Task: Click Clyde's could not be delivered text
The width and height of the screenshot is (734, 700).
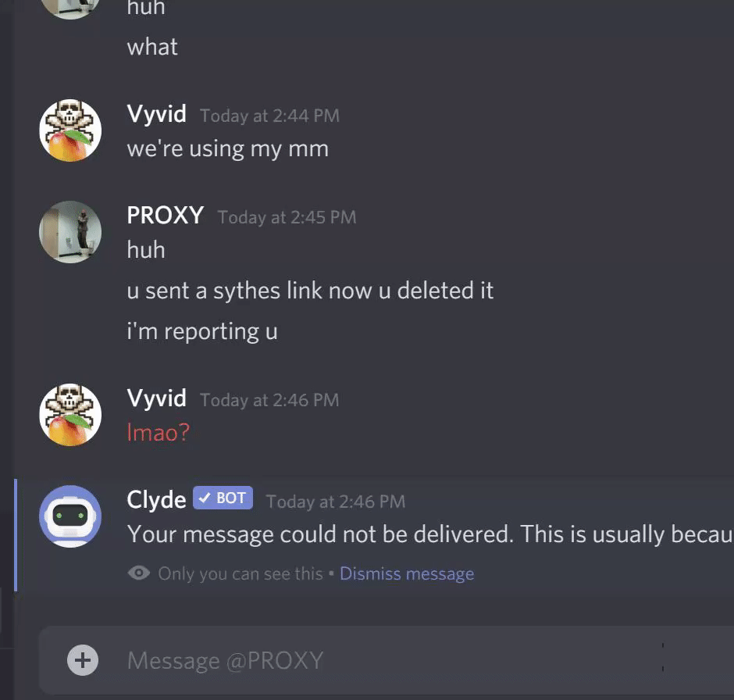Action: 430,534
